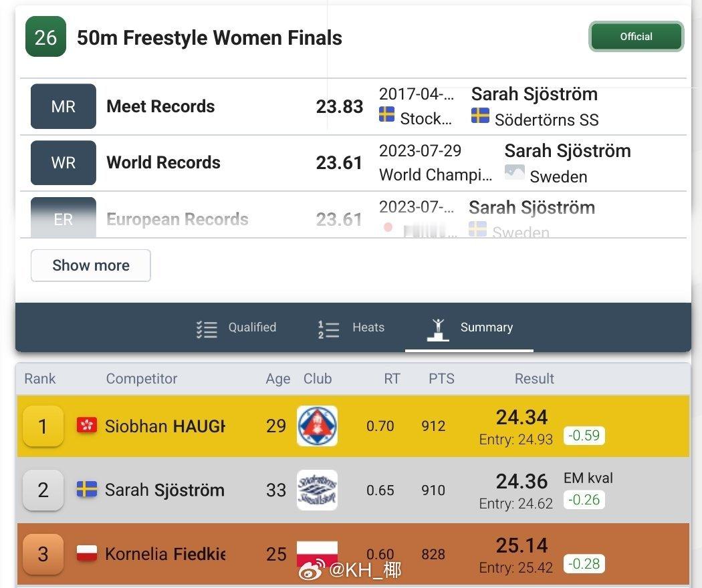
Task: Click the MR Meet Records badge
Action: point(63,106)
